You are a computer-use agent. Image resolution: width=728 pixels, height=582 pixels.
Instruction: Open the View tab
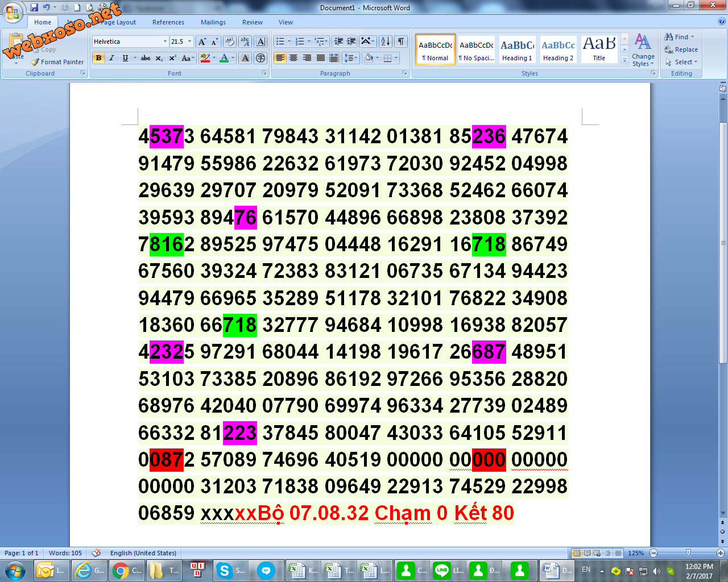click(286, 22)
